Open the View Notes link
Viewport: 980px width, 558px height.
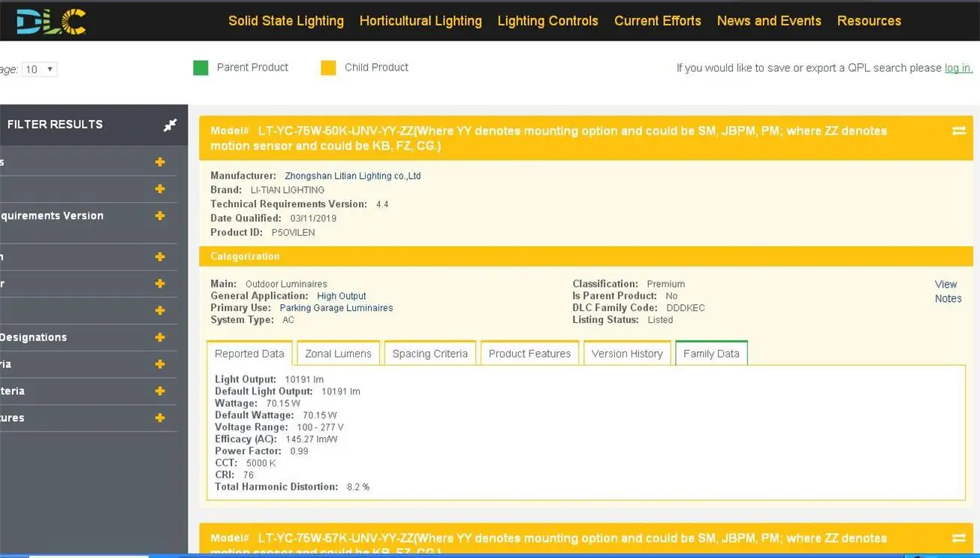pyautogui.click(x=947, y=291)
